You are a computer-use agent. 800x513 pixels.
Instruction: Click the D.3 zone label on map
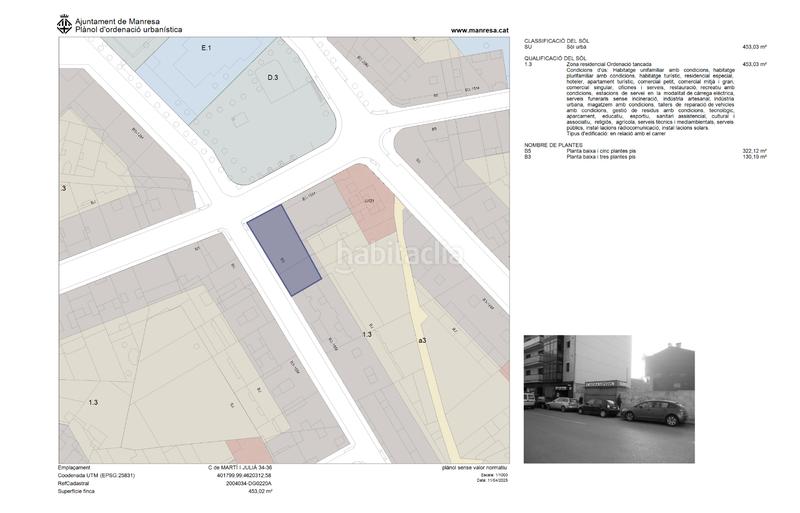272,77
